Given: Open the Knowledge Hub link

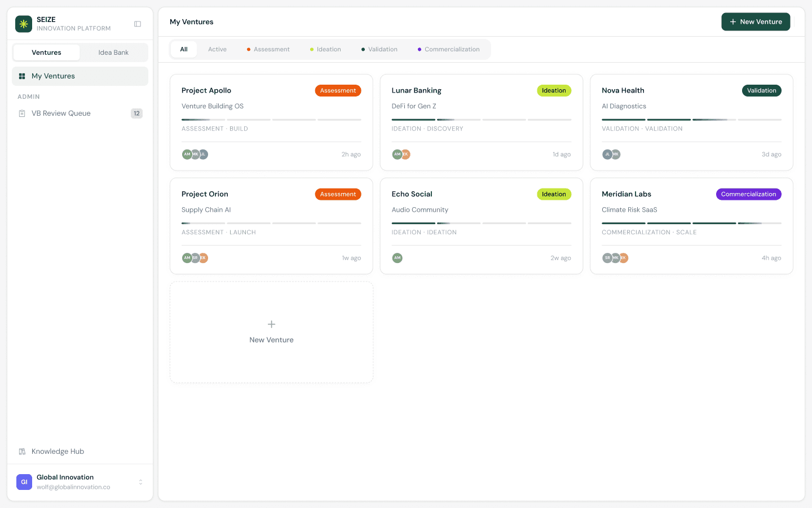Looking at the screenshot, I should (x=80, y=452).
